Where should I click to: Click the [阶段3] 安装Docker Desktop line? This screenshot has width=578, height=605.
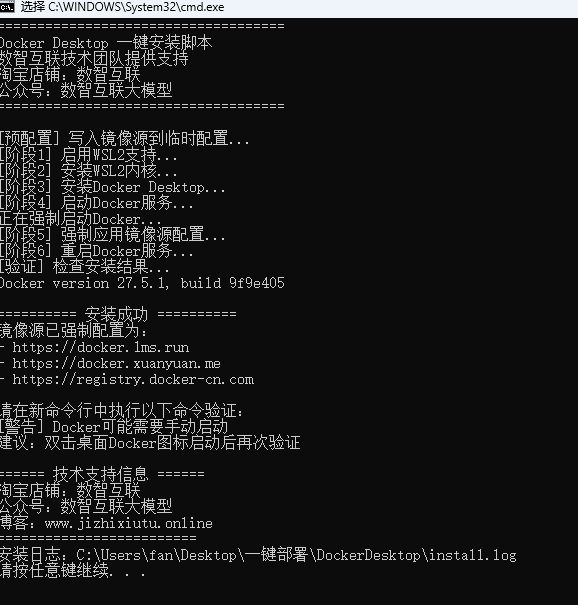pyautogui.click(x=112, y=187)
